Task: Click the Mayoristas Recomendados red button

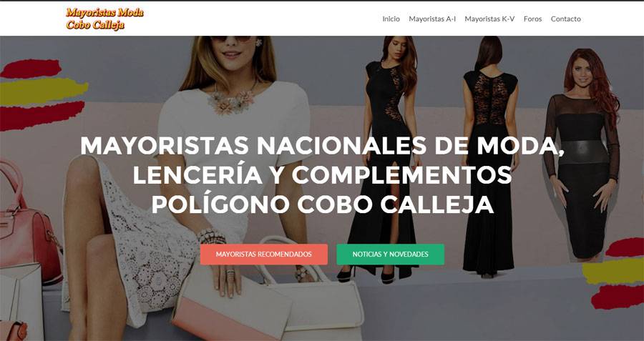Action: click(x=263, y=254)
